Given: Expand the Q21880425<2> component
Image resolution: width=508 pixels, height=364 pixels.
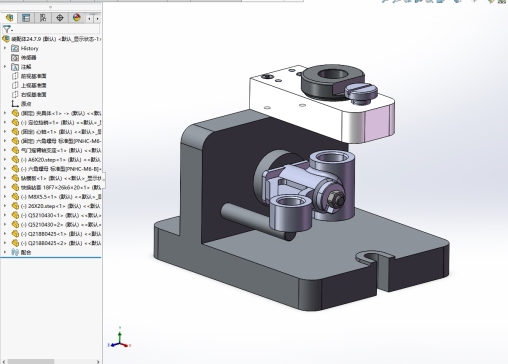Looking at the screenshot, I should pos(5,243).
